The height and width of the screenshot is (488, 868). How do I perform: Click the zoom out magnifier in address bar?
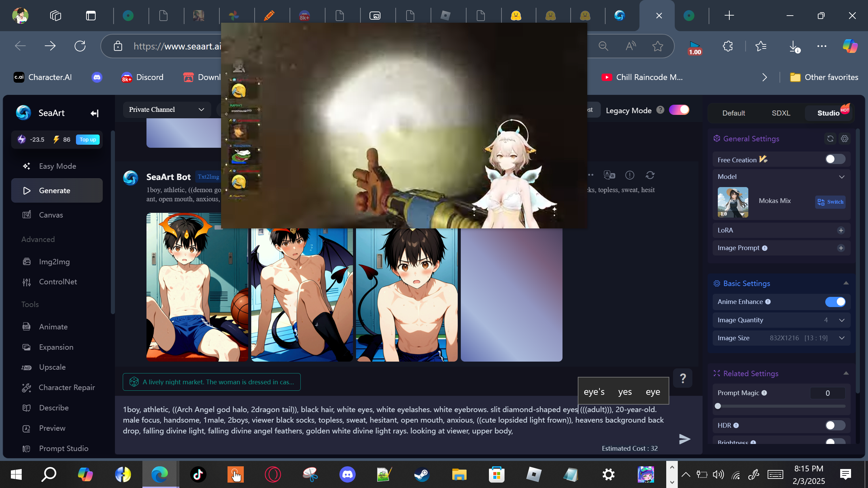(x=604, y=46)
